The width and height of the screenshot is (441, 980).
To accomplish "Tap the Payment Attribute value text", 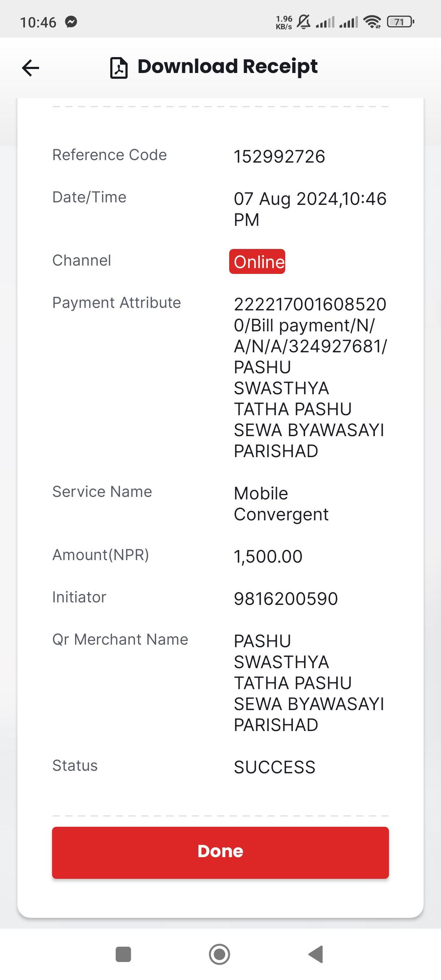I will [x=310, y=377].
